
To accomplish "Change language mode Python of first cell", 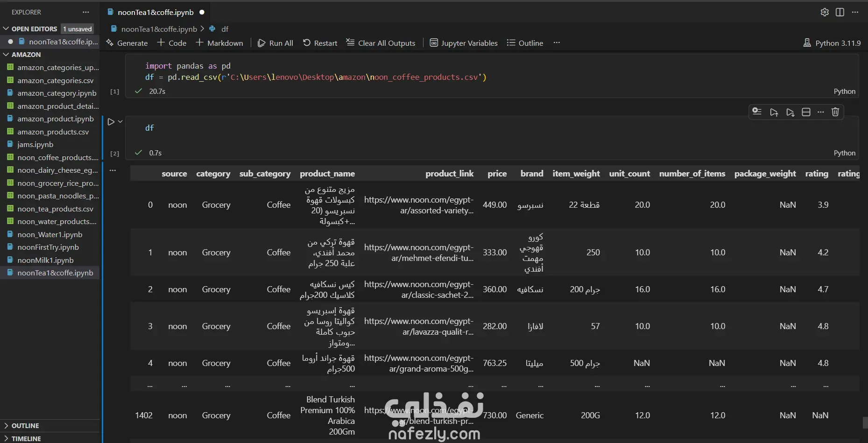I will coord(844,91).
